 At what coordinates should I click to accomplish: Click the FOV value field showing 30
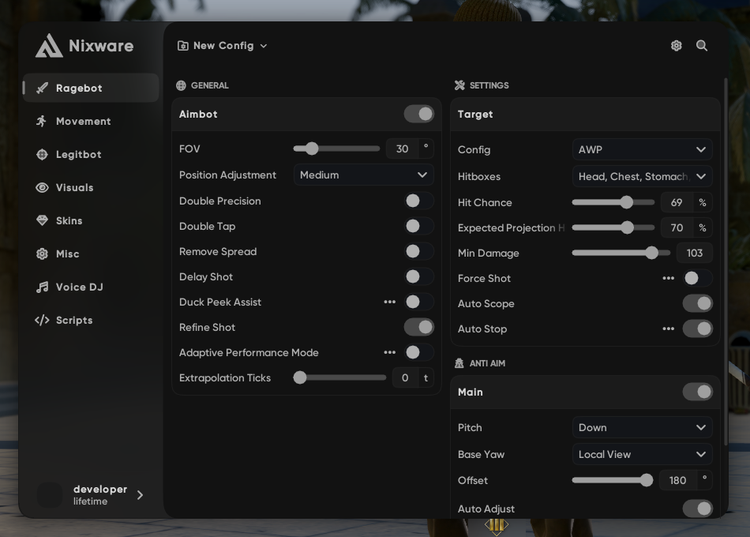click(402, 149)
